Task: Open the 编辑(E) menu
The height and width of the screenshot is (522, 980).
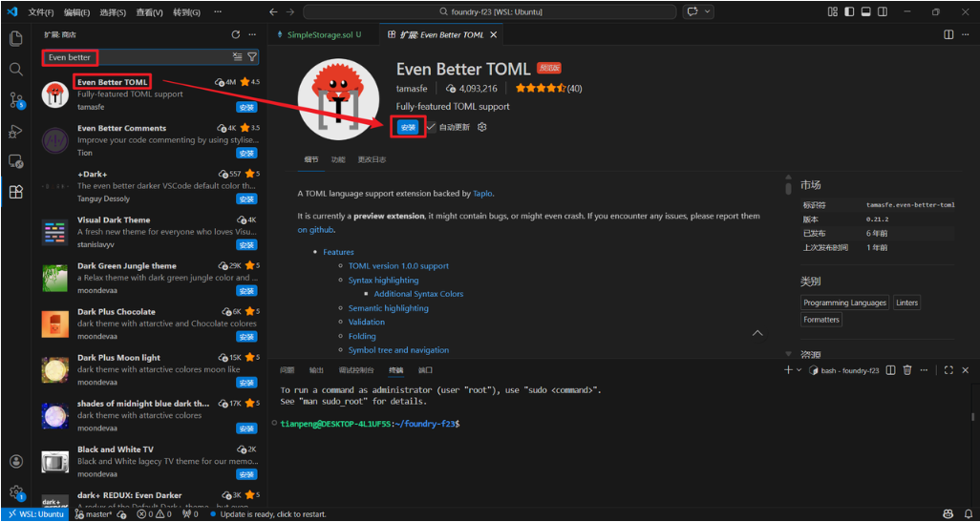Action: (76, 12)
